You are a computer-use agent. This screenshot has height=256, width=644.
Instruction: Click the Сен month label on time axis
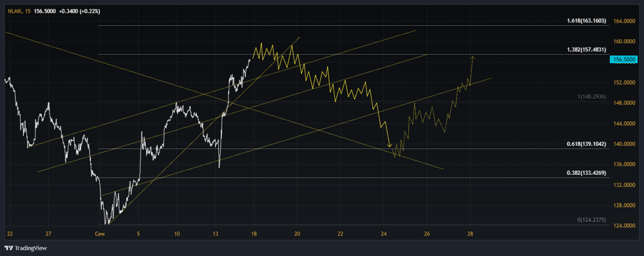point(99,234)
